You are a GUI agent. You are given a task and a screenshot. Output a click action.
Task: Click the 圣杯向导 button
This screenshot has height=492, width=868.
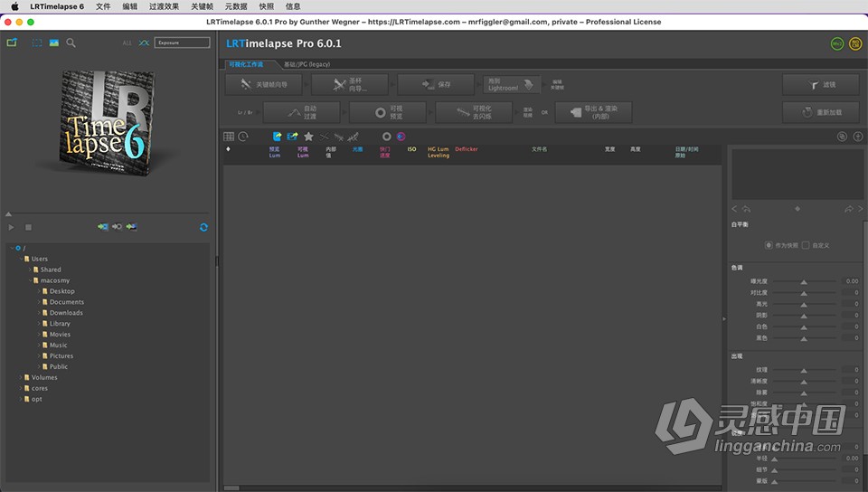tap(350, 85)
